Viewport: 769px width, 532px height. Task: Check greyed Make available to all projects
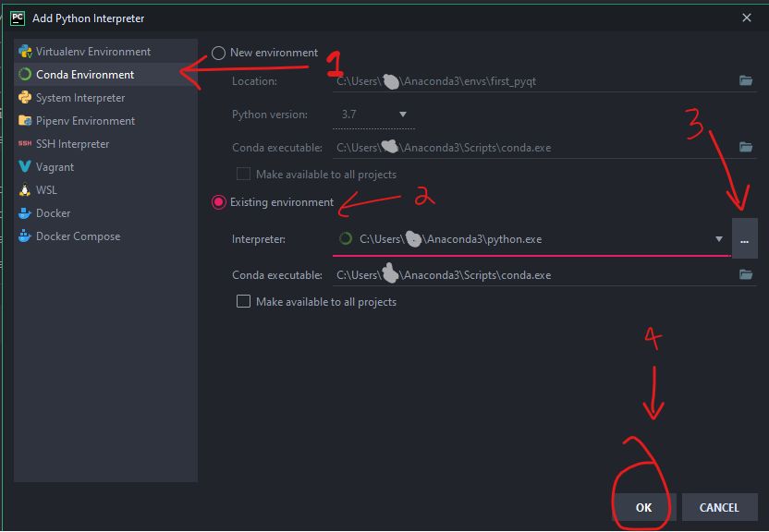(243, 174)
